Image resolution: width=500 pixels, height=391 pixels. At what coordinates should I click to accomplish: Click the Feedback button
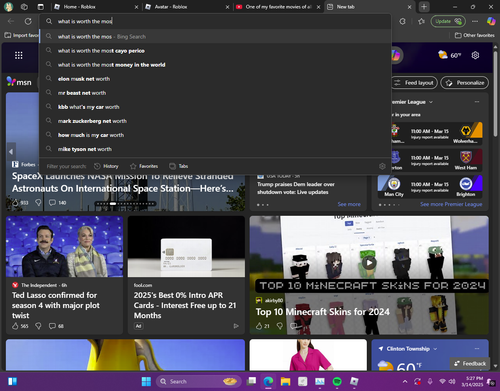click(470, 363)
